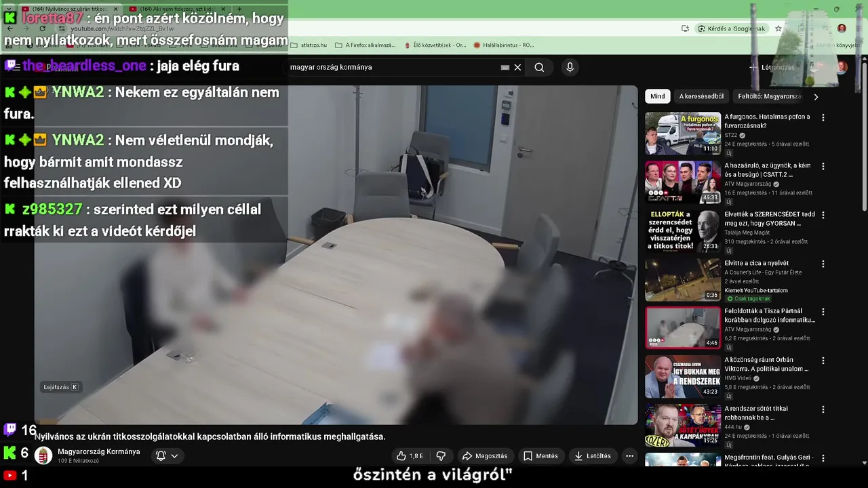Screen dimensions: 868x488
Task: Open 'A közönség ráunt Orbán Viktorra' video title
Action: pyautogui.click(x=766, y=365)
